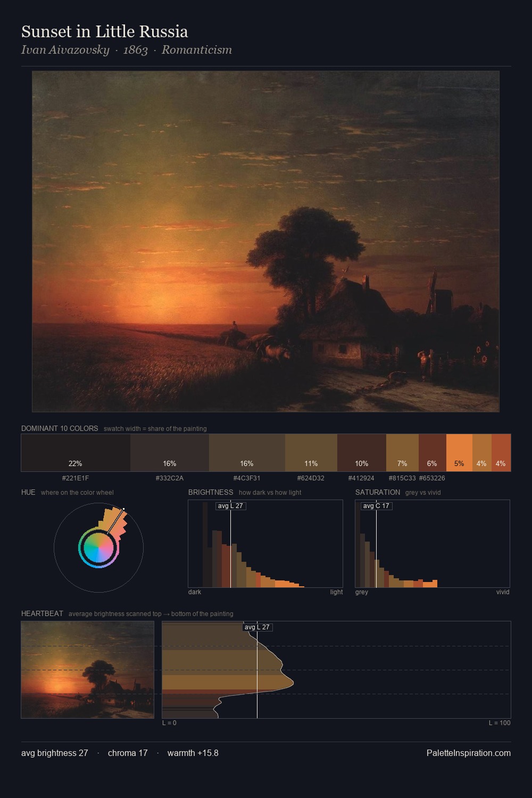532x798 pixels.
Task: Click the hex code #815C33
Action: click(402, 478)
